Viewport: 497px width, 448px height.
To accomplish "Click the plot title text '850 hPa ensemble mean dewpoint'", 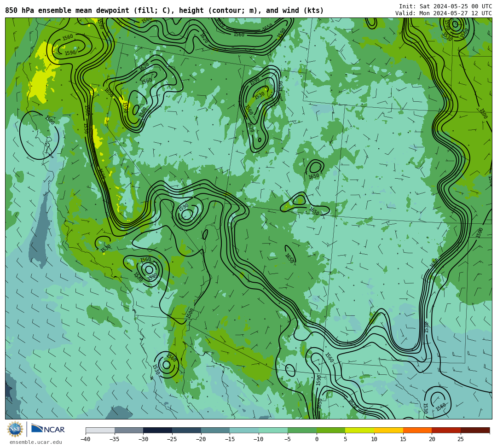I will 67,11.
